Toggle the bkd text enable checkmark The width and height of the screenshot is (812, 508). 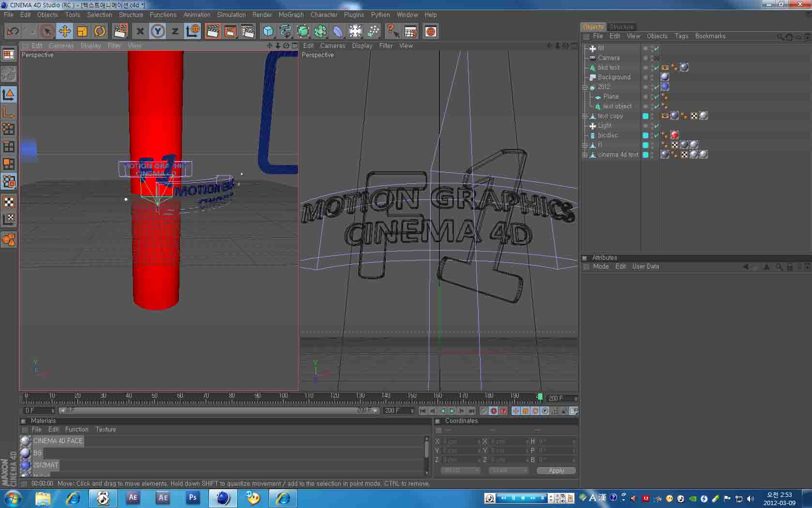657,68
